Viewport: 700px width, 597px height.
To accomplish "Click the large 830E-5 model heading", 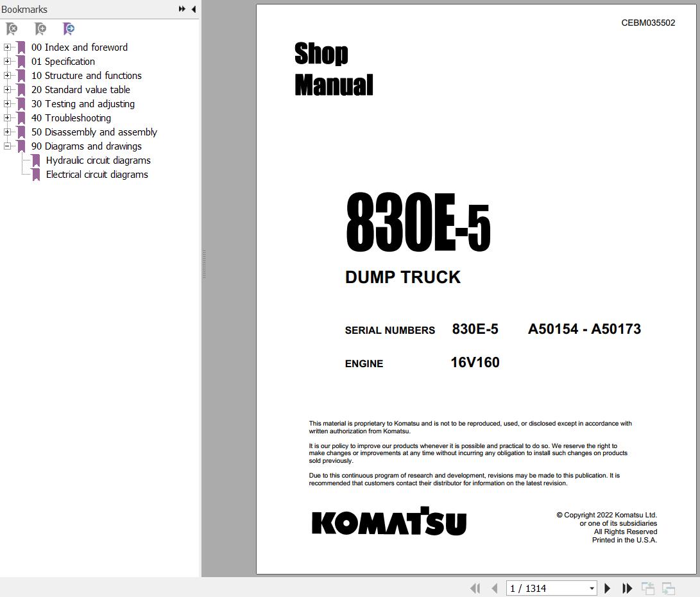I will tap(418, 222).
